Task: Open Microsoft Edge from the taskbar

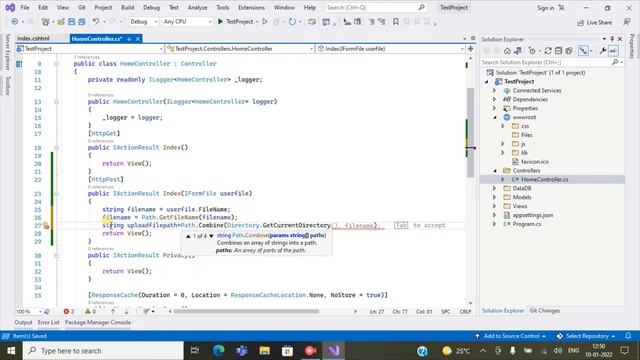Action: coord(218,350)
